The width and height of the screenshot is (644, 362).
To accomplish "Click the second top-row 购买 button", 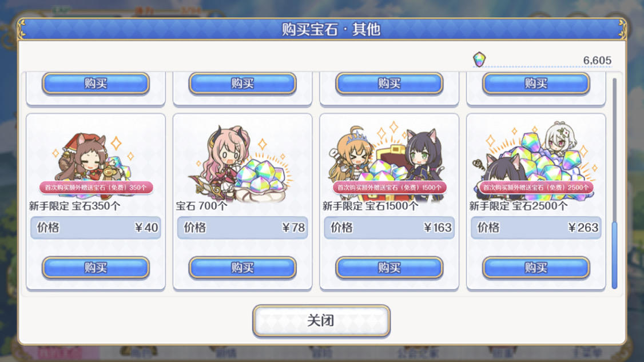I will [243, 83].
